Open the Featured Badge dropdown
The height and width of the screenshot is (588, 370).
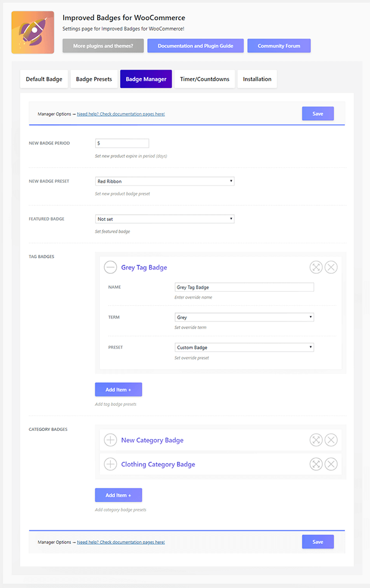tap(164, 219)
